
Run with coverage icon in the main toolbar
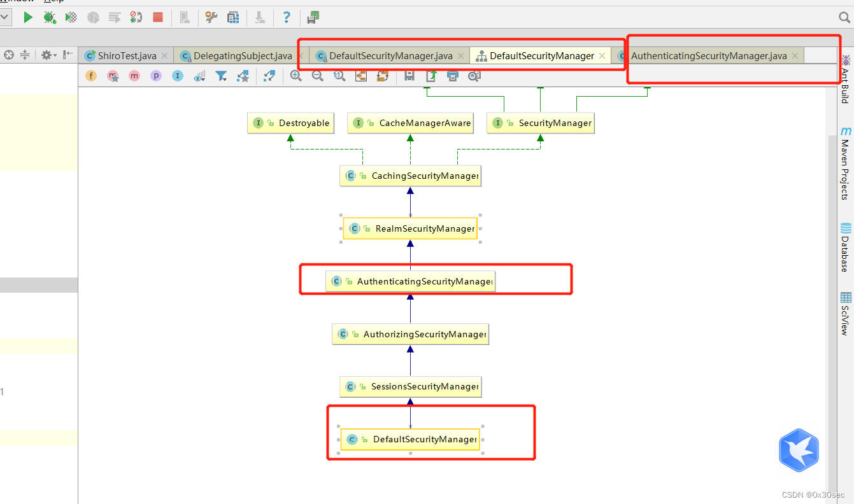click(x=71, y=18)
